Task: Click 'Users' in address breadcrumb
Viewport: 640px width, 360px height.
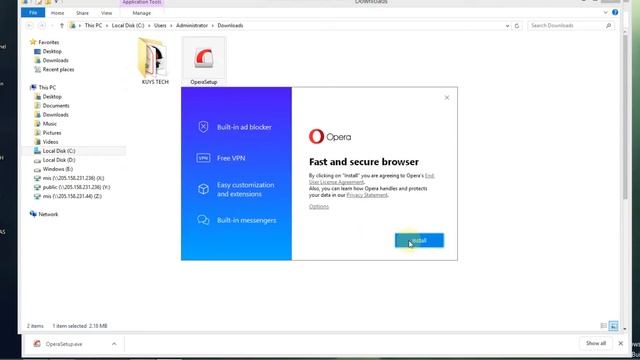Action: pos(160,26)
